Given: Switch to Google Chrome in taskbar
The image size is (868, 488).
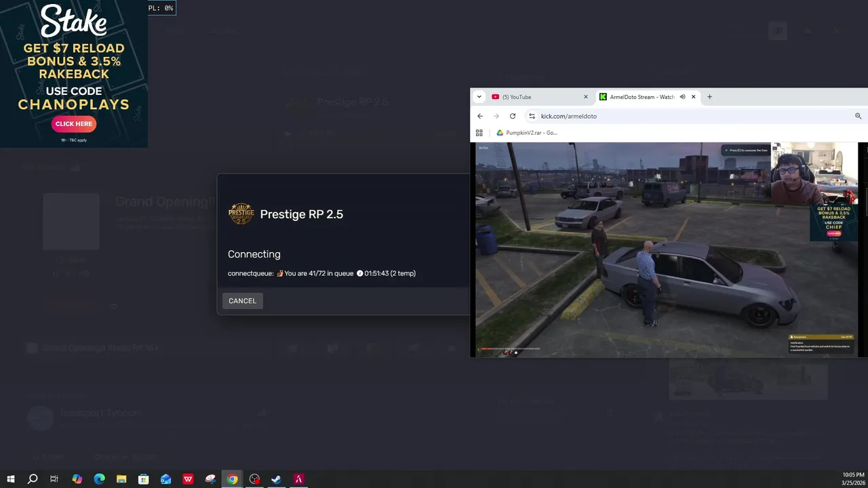Looking at the screenshot, I should 232,479.
